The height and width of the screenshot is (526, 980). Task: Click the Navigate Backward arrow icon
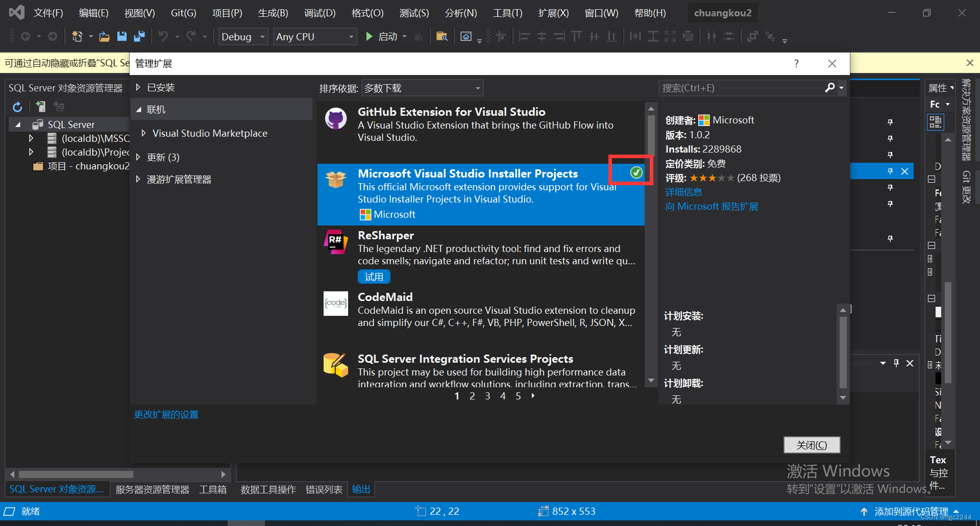click(26, 36)
